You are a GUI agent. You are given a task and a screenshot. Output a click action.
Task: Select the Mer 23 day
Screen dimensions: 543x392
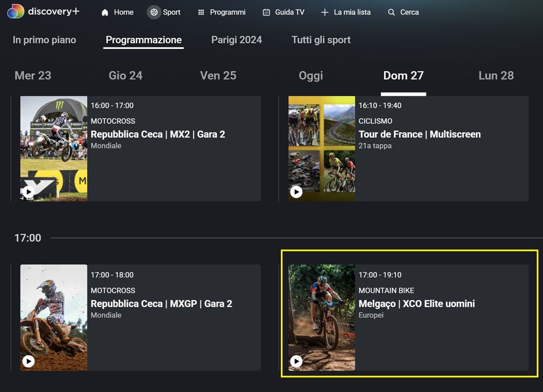tap(33, 76)
